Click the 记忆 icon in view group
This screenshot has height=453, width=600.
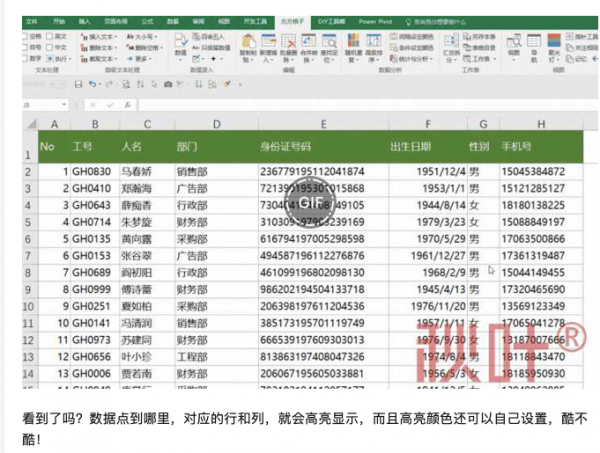pyautogui.click(x=569, y=59)
